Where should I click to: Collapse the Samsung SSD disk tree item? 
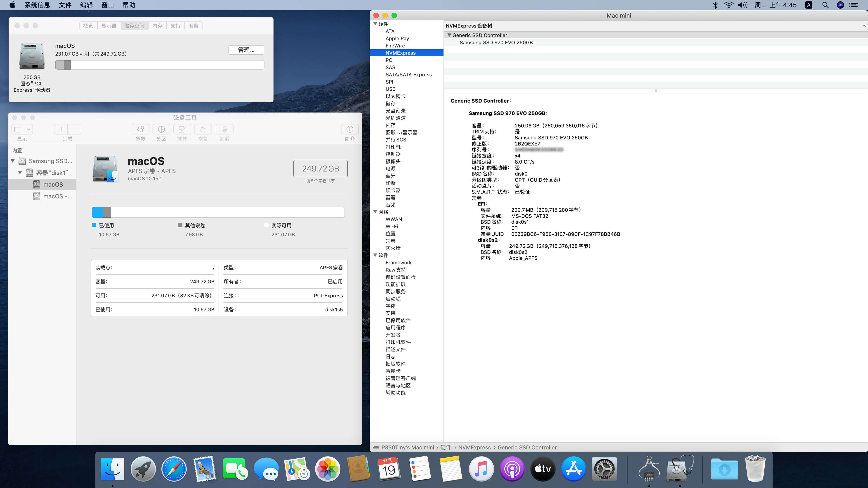tap(13, 161)
